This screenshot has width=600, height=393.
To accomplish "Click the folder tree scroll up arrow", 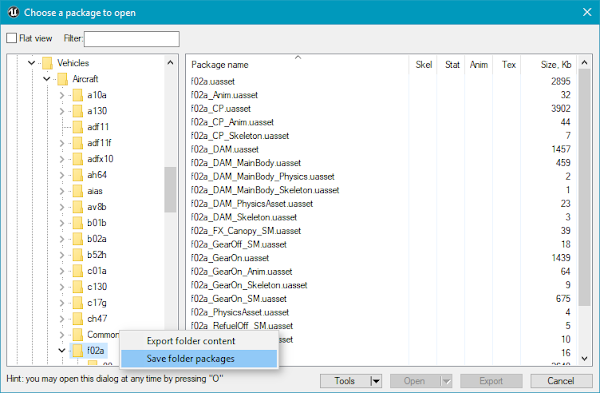I will pyautogui.click(x=170, y=62).
